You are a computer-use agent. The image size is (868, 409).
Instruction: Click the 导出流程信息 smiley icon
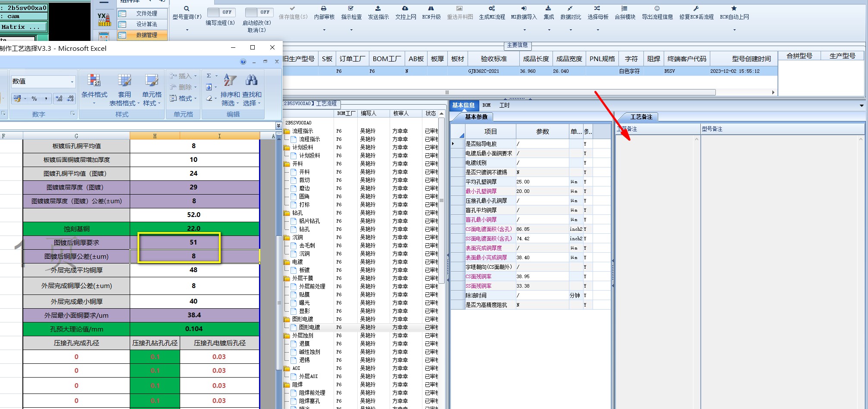pos(657,9)
